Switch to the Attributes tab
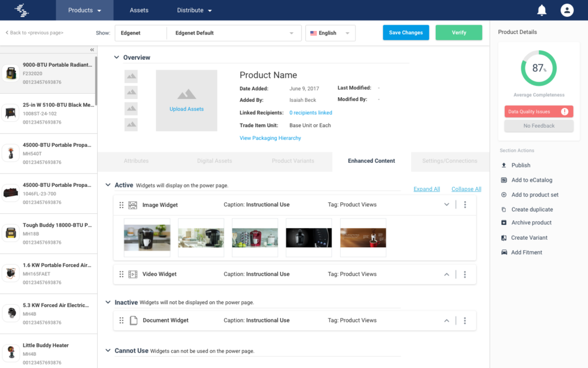 (136, 161)
